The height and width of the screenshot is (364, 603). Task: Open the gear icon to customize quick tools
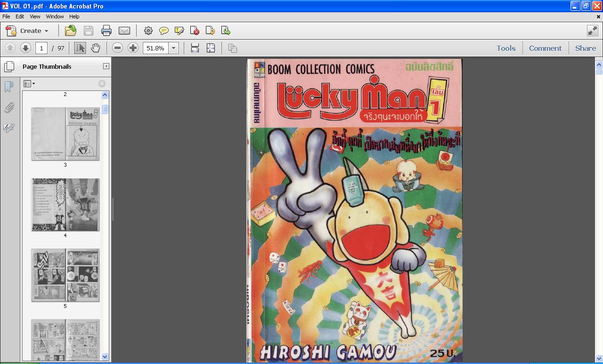tap(148, 31)
